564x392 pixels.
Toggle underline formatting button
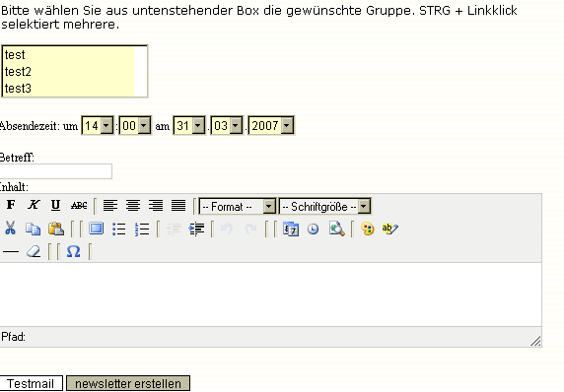pos(56,205)
